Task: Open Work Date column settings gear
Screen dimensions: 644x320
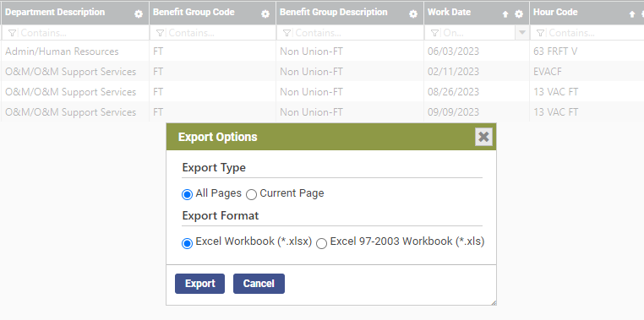Action: [x=519, y=14]
